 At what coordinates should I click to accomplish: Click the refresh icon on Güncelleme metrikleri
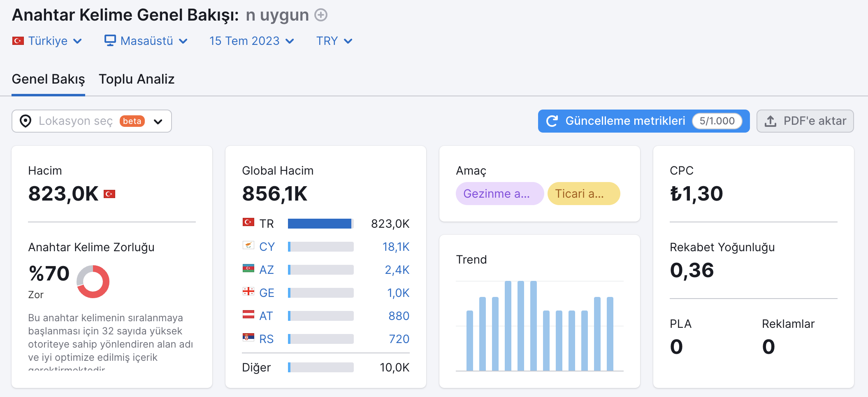(x=552, y=121)
